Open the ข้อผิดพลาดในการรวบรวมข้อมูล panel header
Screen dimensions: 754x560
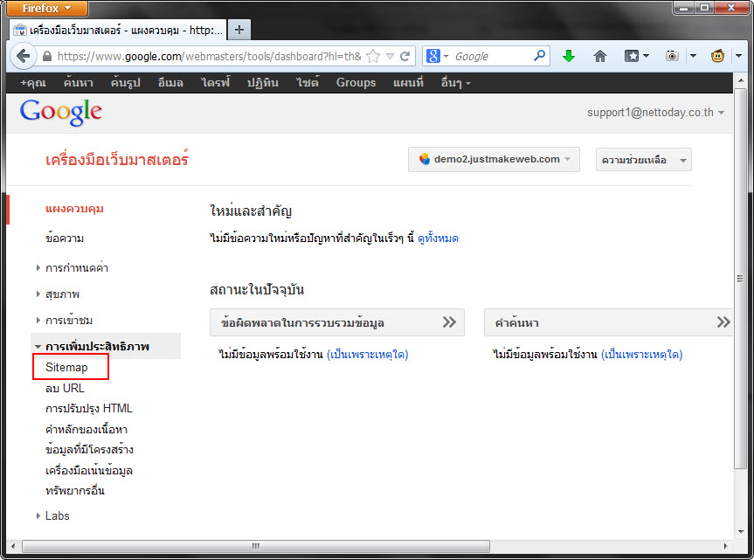(x=336, y=322)
